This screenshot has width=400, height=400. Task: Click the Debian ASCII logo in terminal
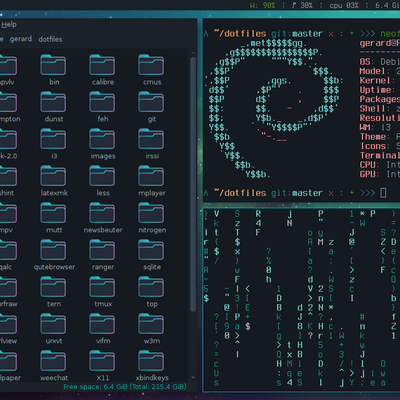tap(273, 109)
